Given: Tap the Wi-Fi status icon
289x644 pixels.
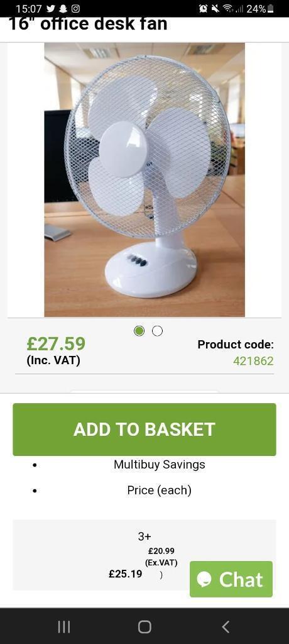Looking at the screenshot, I should [x=226, y=8].
